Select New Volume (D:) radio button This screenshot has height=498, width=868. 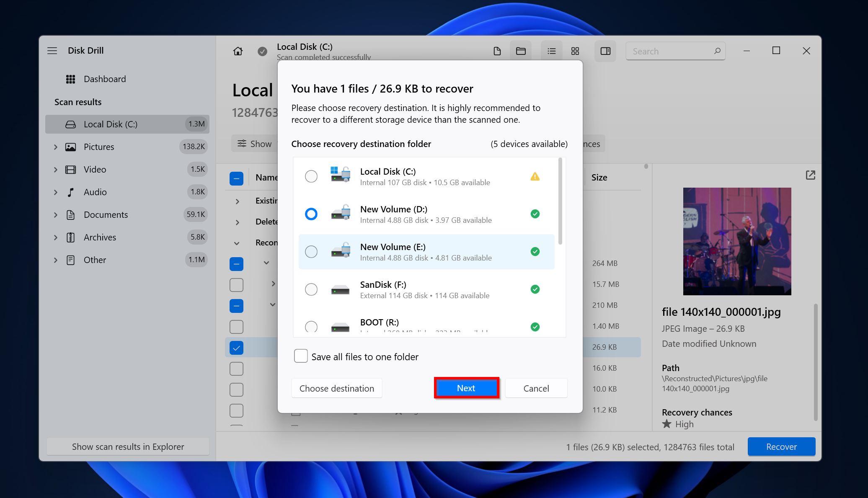pyautogui.click(x=311, y=214)
